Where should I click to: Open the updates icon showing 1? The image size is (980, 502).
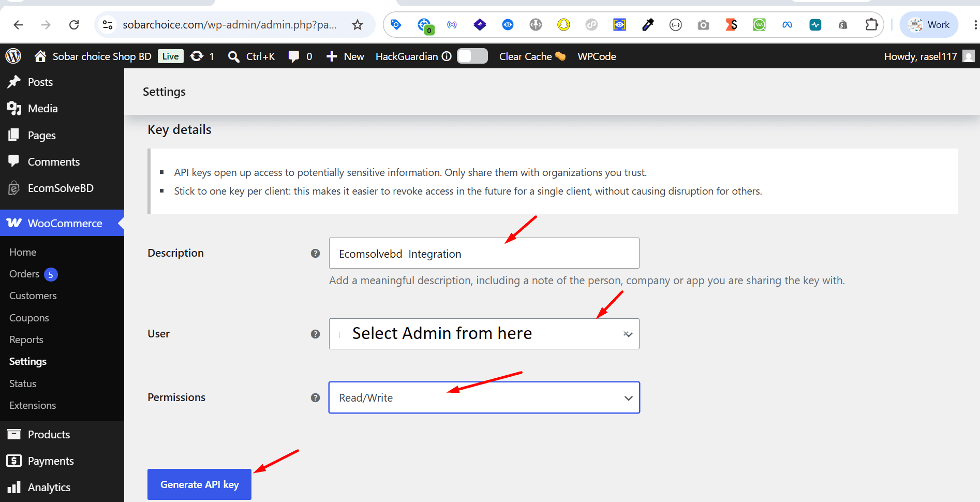point(202,56)
